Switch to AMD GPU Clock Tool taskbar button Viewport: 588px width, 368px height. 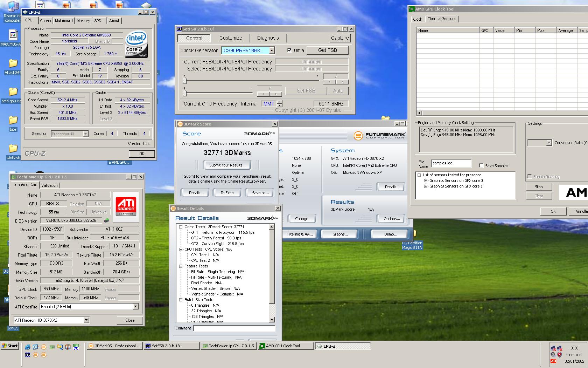coord(286,346)
